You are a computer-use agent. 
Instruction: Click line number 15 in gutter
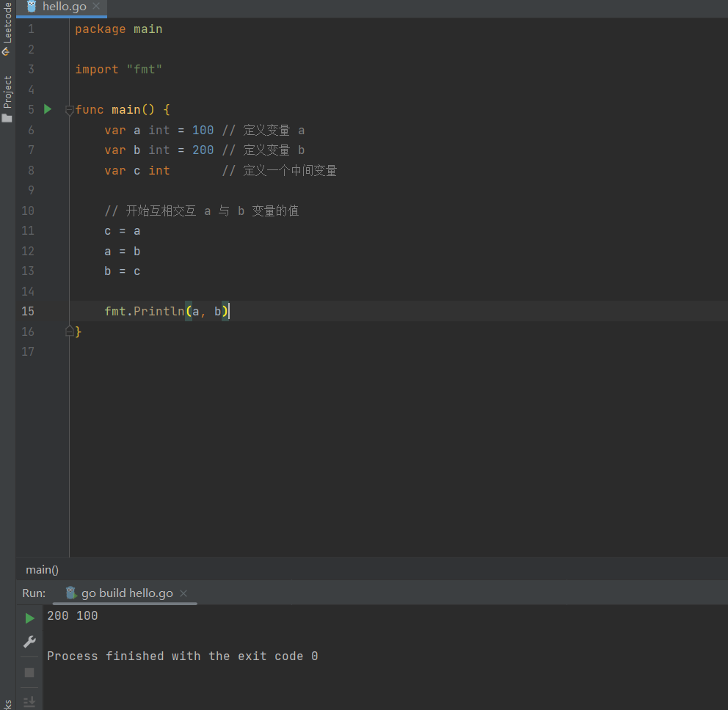click(28, 312)
